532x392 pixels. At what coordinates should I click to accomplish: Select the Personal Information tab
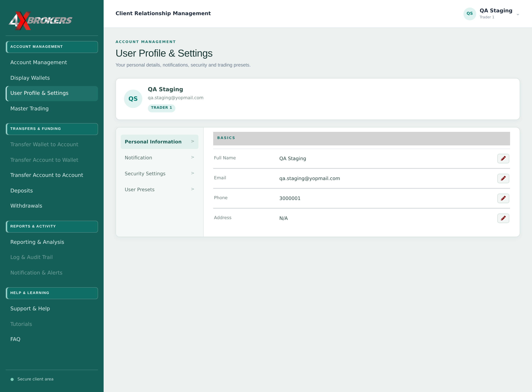(160, 142)
